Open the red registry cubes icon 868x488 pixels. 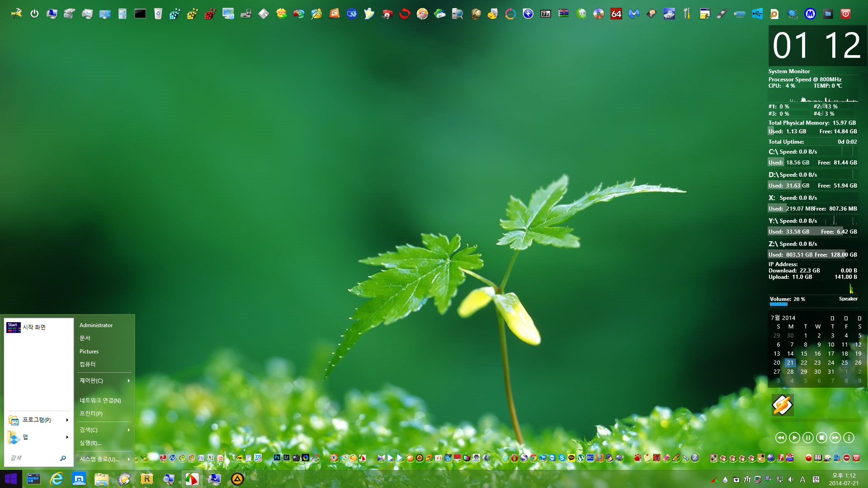(210, 14)
